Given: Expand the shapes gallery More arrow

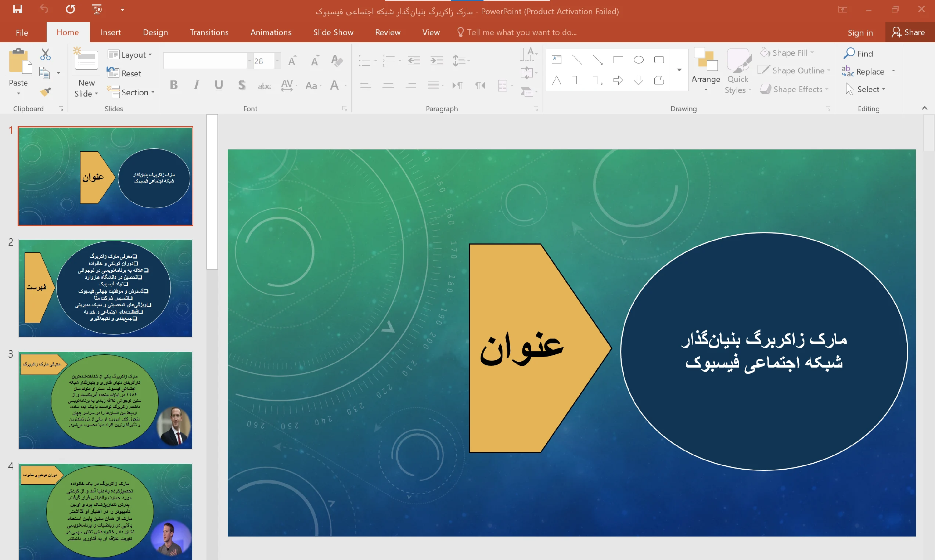Looking at the screenshot, I should coord(679,70).
